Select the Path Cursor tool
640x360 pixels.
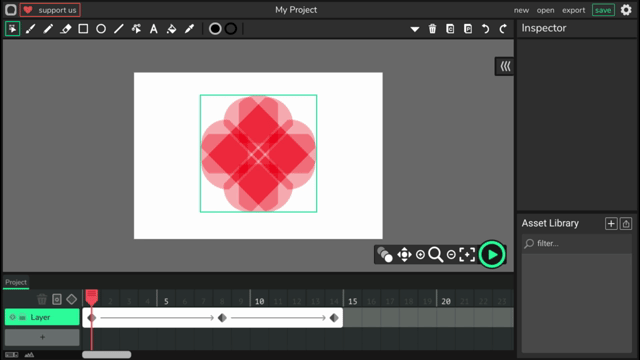pyautogui.click(x=136, y=29)
